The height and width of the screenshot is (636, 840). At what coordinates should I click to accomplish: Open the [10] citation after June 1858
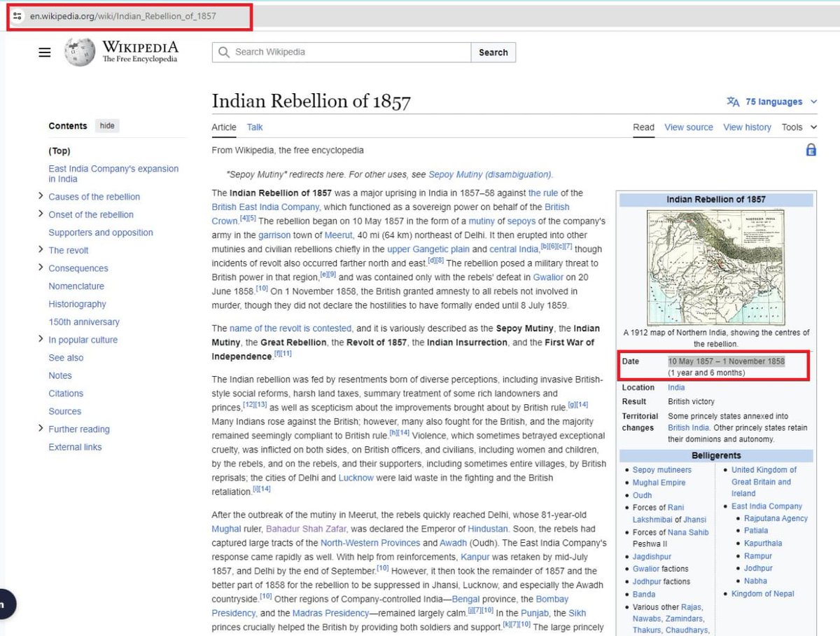[x=262, y=289]
